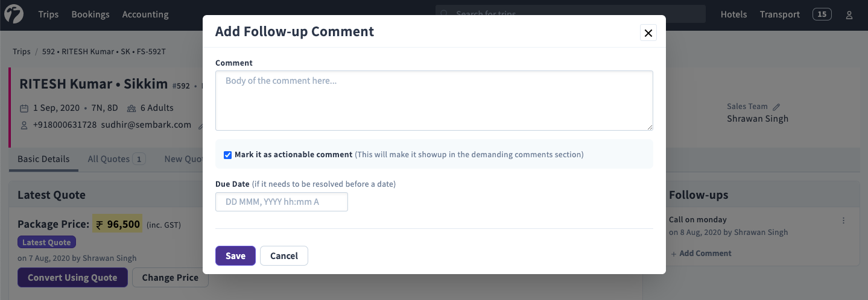
Task: Click the search magnifier icon
Action: coord(445,14)
